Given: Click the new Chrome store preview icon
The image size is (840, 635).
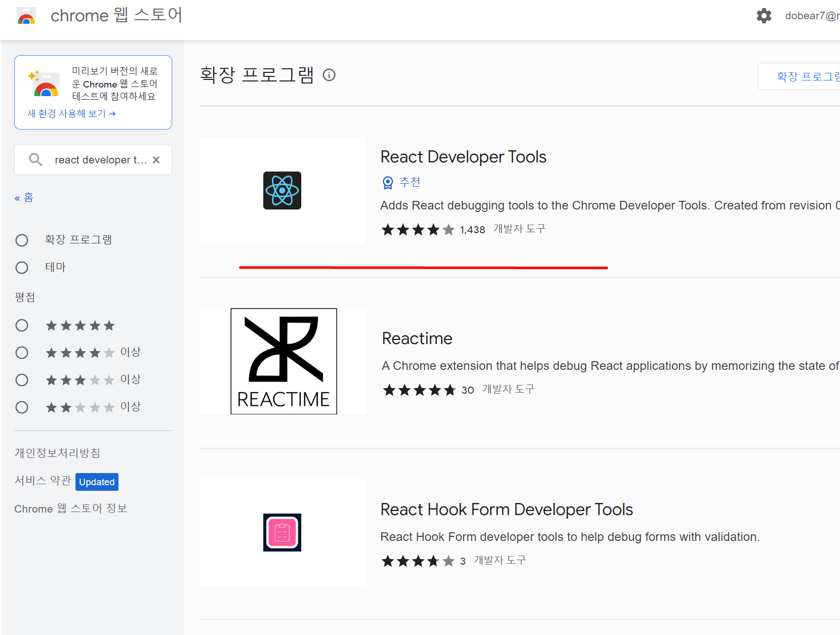Looking at the screenshot, I should click(x=44, y=83).
